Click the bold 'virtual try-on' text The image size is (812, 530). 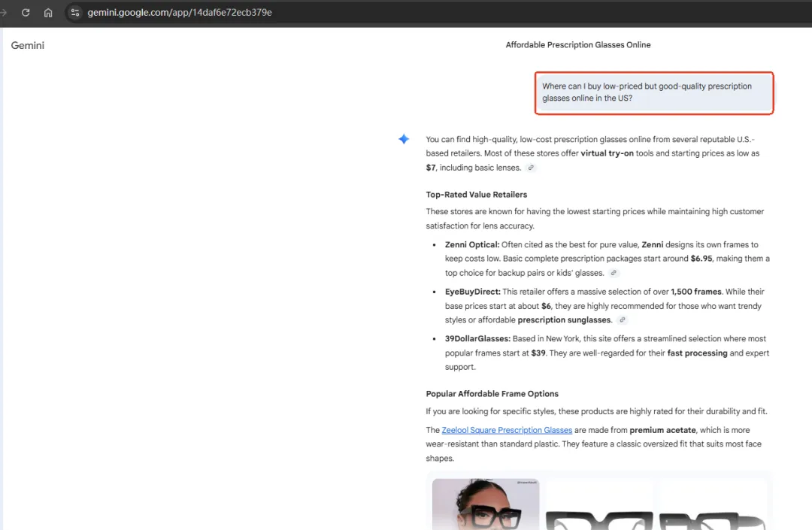pyautogui.click(x=607, y=153)
